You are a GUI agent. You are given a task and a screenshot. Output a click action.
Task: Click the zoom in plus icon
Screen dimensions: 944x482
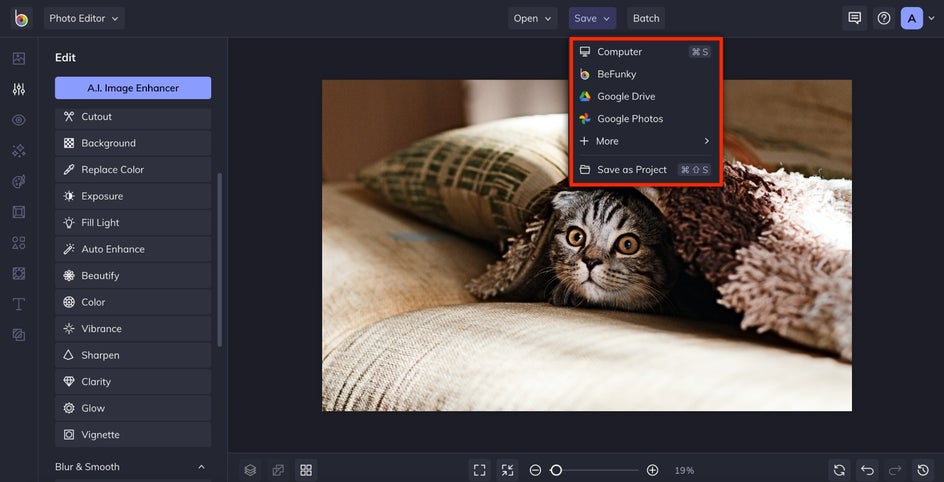click(652, 470)
